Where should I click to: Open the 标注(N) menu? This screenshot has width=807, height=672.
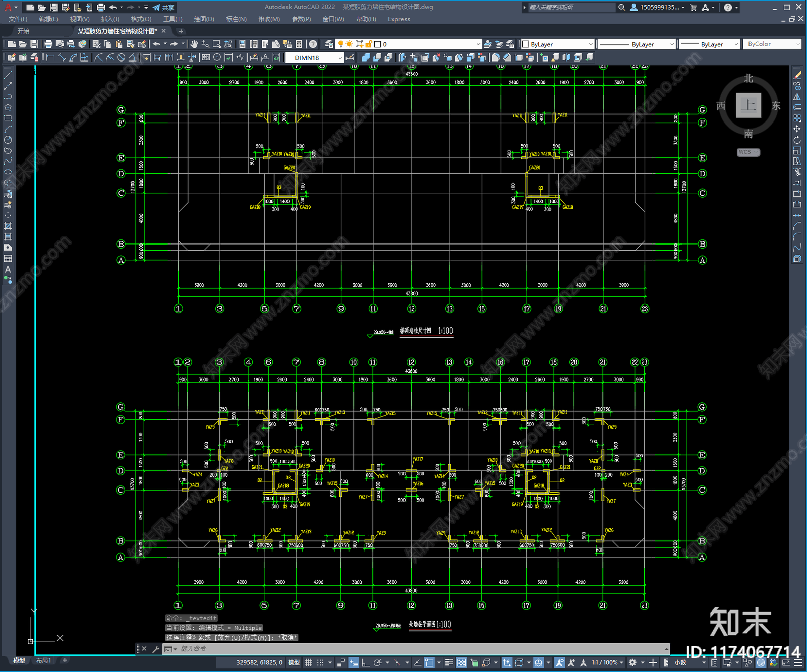tap(236, 19)
